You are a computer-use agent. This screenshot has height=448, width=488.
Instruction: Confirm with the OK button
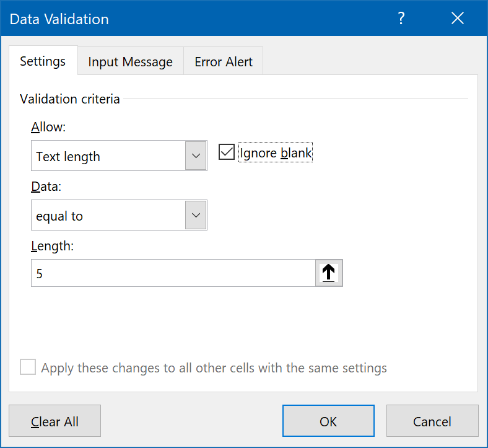point(328,421)
